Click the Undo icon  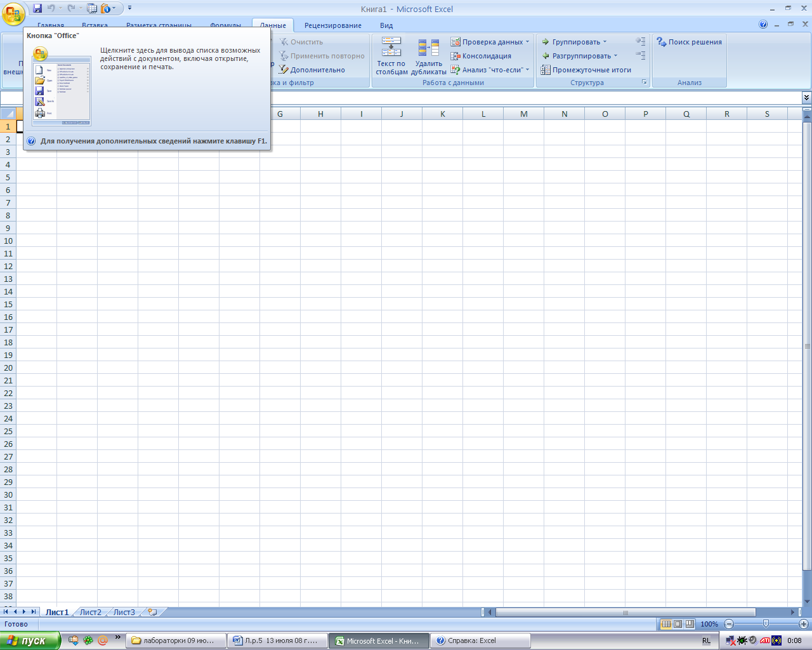tap(51, 8)
